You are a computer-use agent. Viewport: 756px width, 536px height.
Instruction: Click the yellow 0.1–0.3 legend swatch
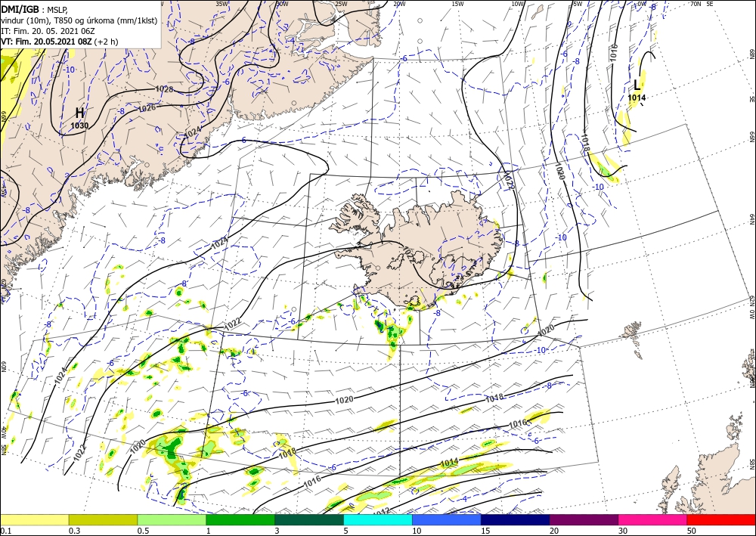coord(34,519)
